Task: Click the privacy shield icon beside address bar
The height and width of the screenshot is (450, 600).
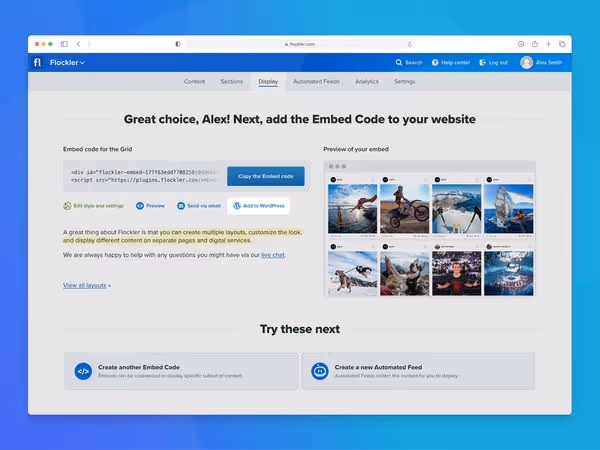Action: pyautogui.click(x=178, y=44)
